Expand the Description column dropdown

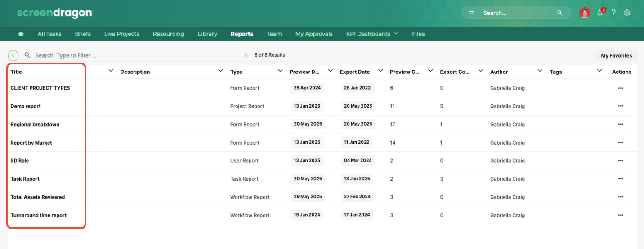coord(220,71)
